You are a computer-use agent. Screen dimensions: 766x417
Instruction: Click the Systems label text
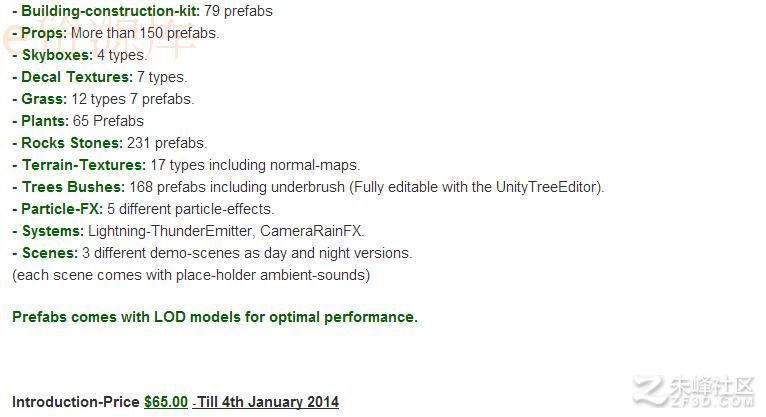[53, 230]
